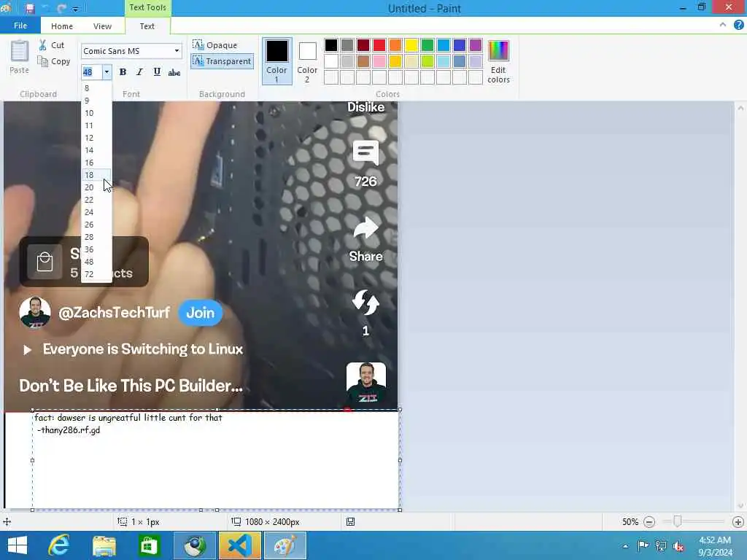747x560 pixels.
Task: Open Paint help question mark
Action: [738, 25]
